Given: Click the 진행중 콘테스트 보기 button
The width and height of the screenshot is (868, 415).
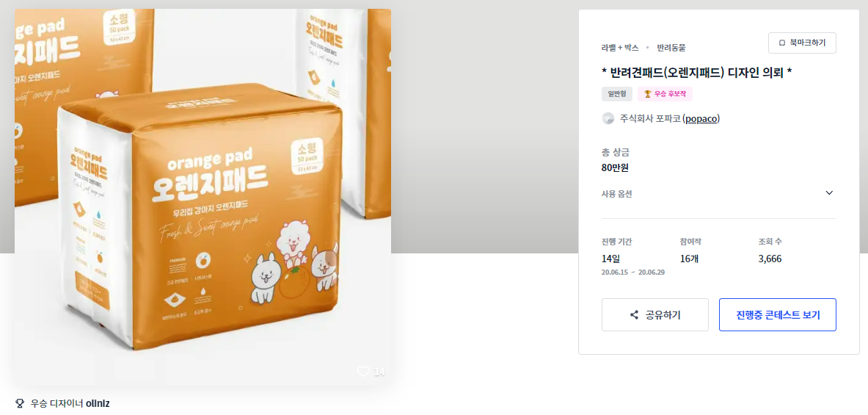Looking at the screenshot, I should tap(778, 314).
